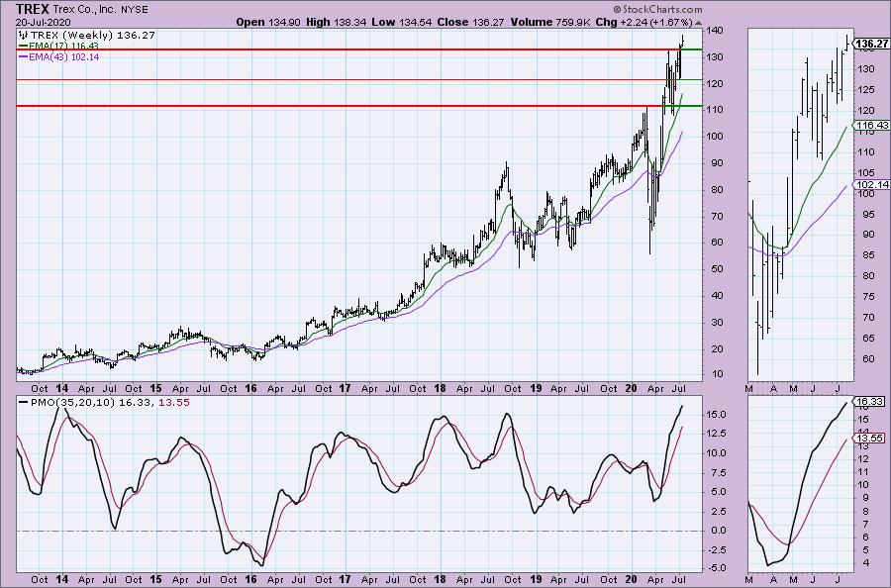Click year '16' label under the PMO panel
Image resolution: width=891 pixels, height=588 pixels.
click(x=250, y=579)
